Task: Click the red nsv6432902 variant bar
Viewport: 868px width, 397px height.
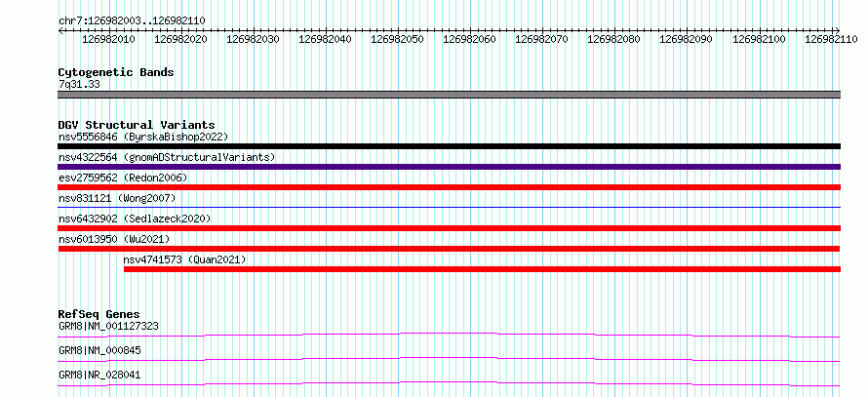Action: point(449,228)
